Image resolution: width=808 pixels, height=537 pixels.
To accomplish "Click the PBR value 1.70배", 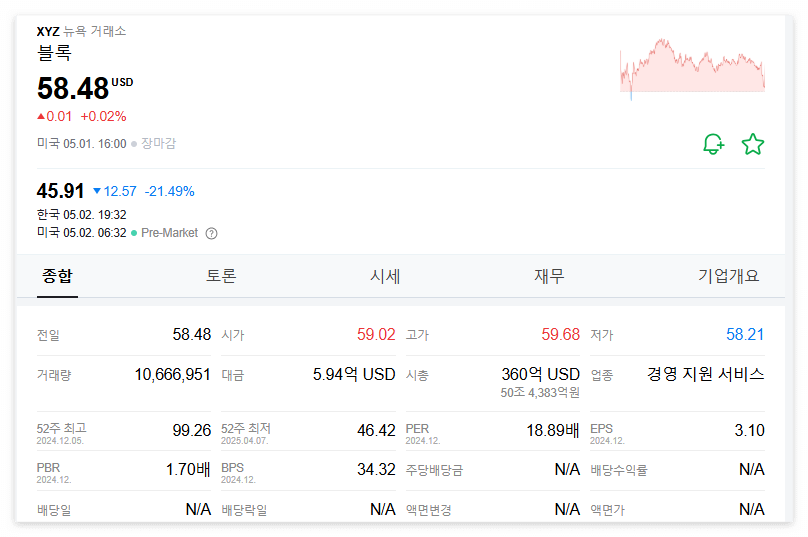I will (188, 470).
